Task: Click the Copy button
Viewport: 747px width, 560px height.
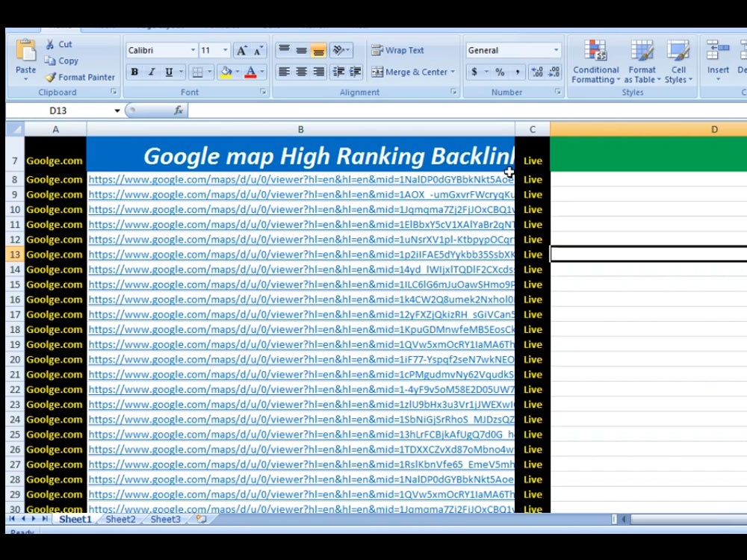Action: tap(61, 61)
